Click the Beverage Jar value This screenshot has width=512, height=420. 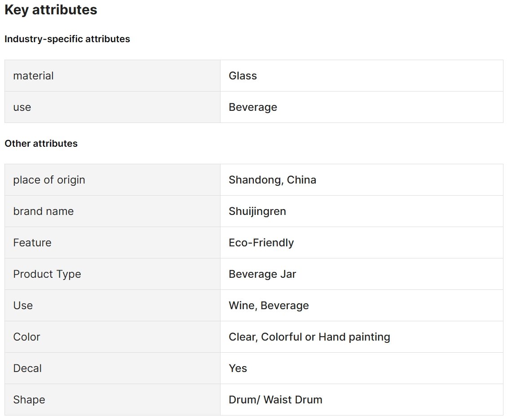tap(262, 274)
